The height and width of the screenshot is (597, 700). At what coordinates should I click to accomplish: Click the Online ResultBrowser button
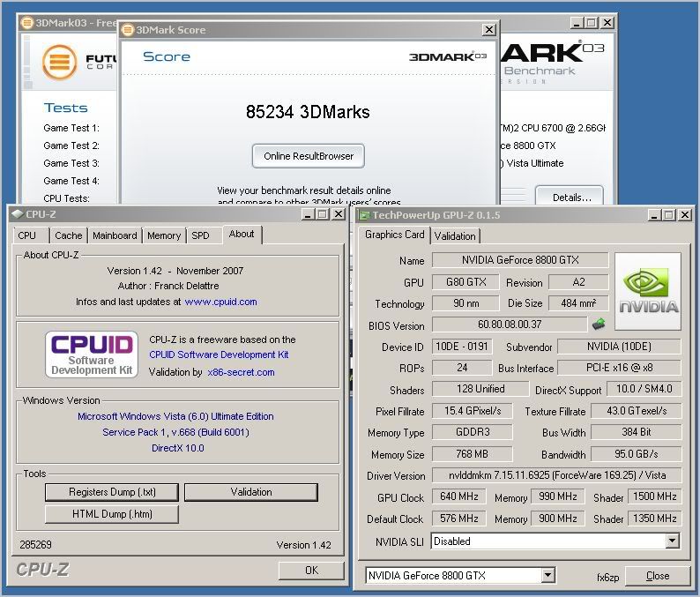(x=308, y=156)
